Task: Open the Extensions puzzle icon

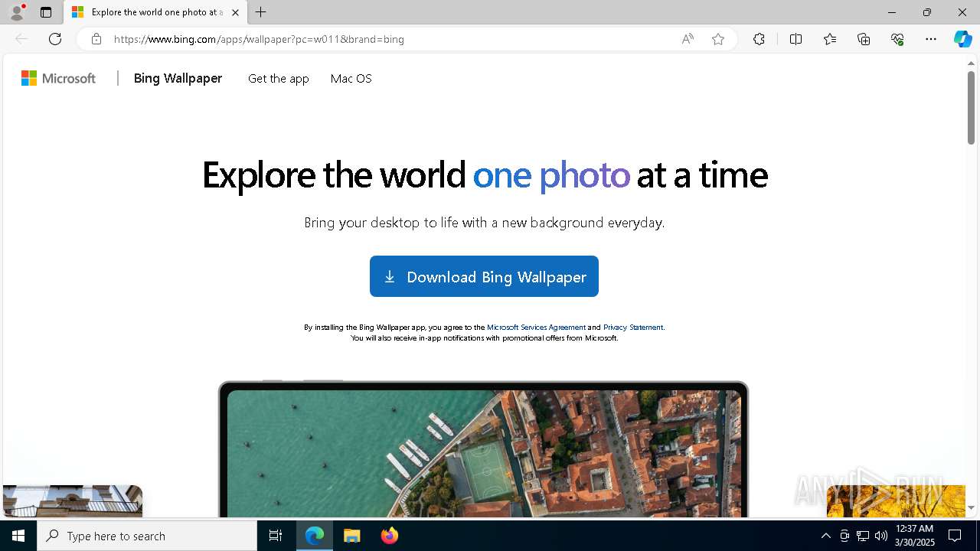Action: pos(759,39)
